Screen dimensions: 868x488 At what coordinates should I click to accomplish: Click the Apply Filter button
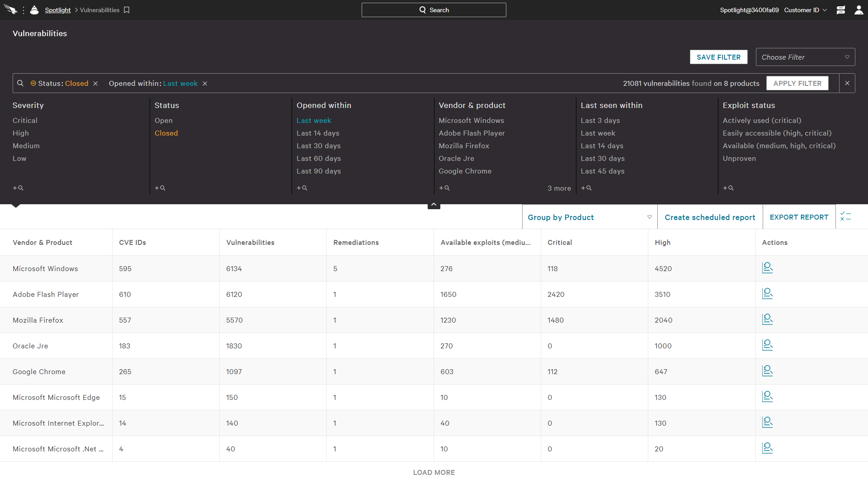(797, 83)
